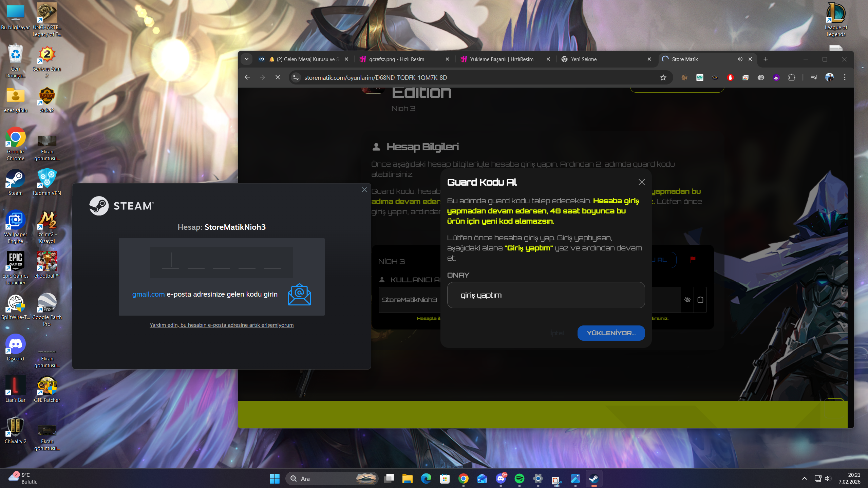
Task: Open Windows Start menu
Action: click(275, 478)
